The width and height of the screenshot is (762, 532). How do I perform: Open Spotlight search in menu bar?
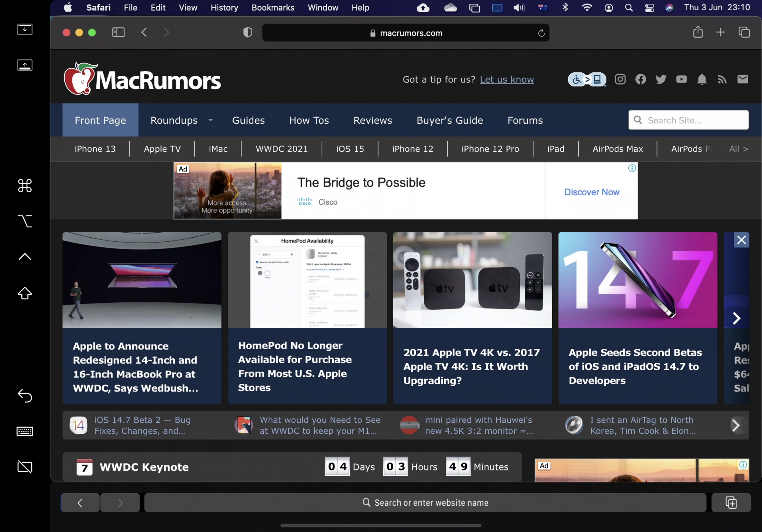[x=629, y=8]
